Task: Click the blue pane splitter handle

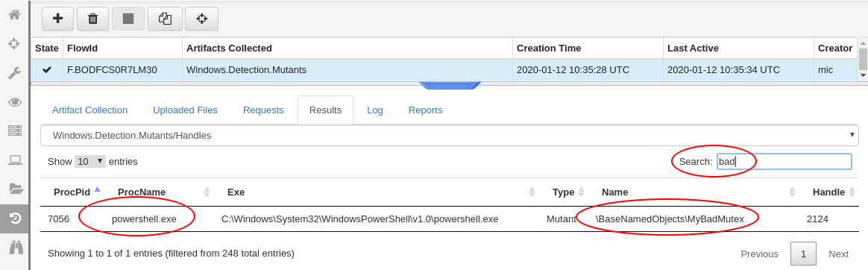Action: coord(450,85)
